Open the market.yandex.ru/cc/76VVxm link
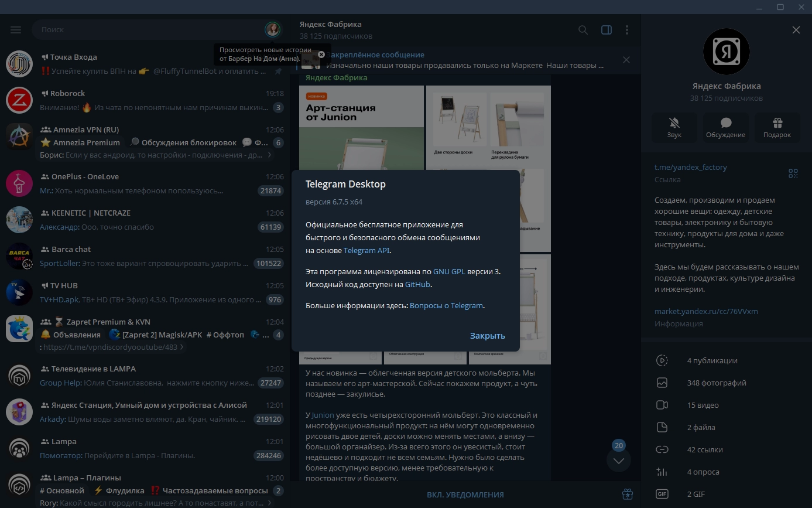This screenshot has width=812, height=508. pyautogui.click(x=706, y=311)
